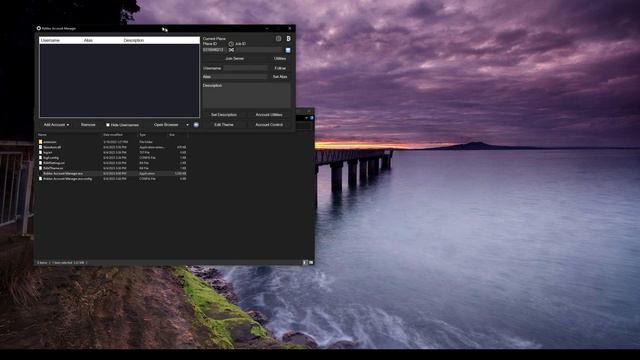Image resolution: width=640 pixels, height=360 pixels.
Task: Select RAMSettings.ini in file list
Action: 112,163
